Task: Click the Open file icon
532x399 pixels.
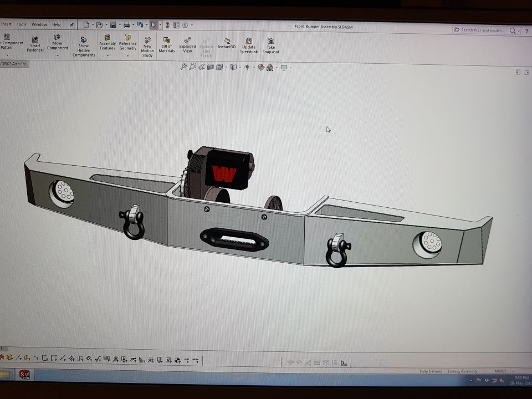Action: (99, 25)
